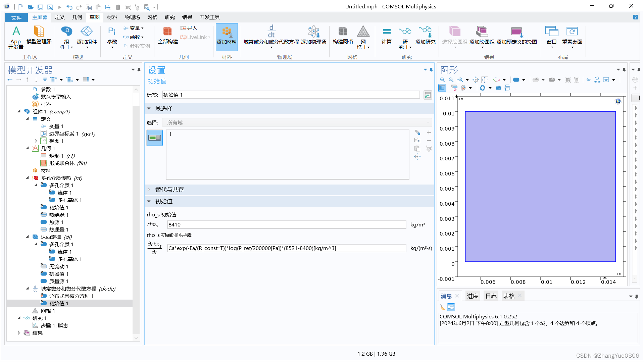Switch to the 物理场 ribbon tab
Viewport: 644px width, 362px height.
point(132,17)
